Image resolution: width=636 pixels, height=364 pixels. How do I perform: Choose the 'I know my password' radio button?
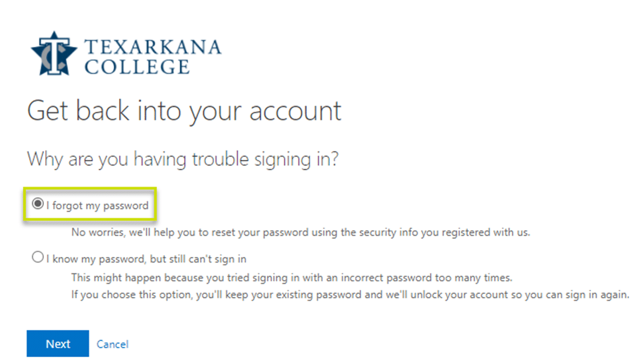click(38, 257)
